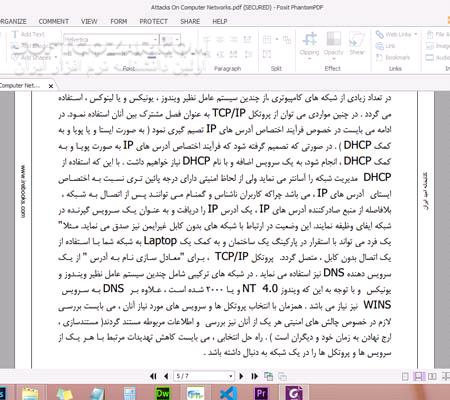Open the COMMENT ribbon tab

pyautogui.click(x=53, y=21)
